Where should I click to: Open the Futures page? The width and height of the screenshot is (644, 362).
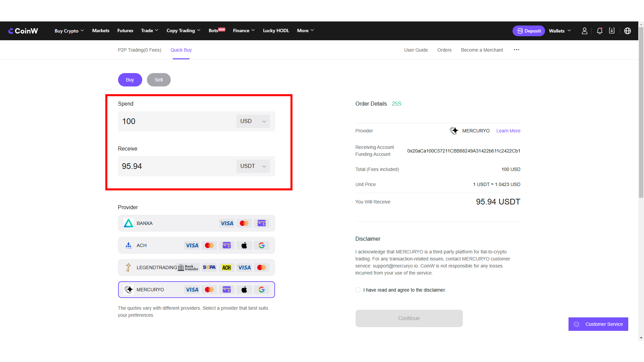[x=125, y=31]
